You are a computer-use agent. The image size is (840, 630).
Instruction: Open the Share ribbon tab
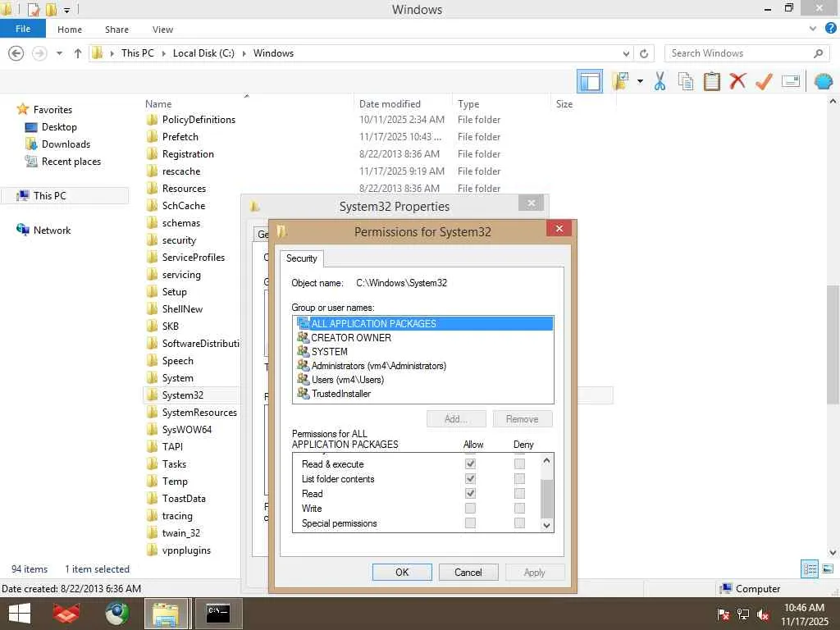click(x=116, y=30)
